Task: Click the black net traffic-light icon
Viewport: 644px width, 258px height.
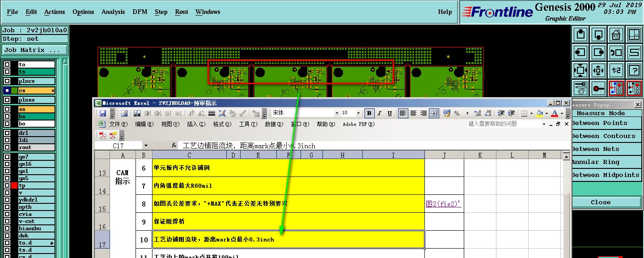Action: (x=634, y=88)
